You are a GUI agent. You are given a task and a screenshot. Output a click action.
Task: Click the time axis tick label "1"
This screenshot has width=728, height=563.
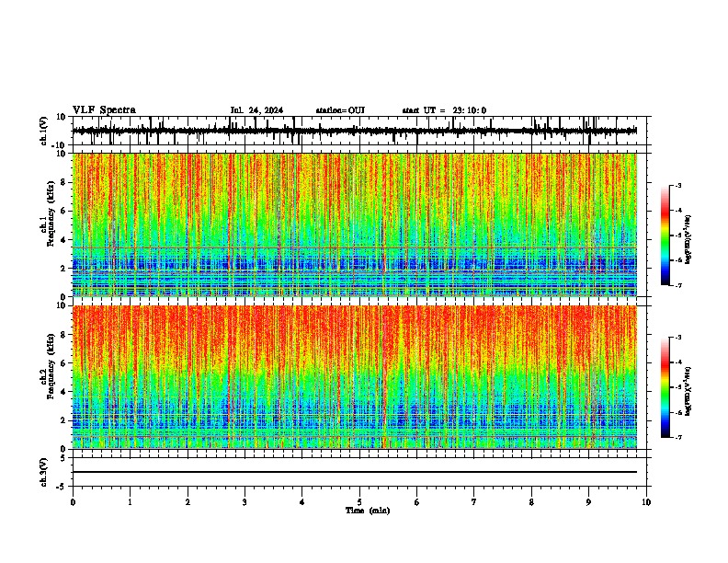[131, 502]
